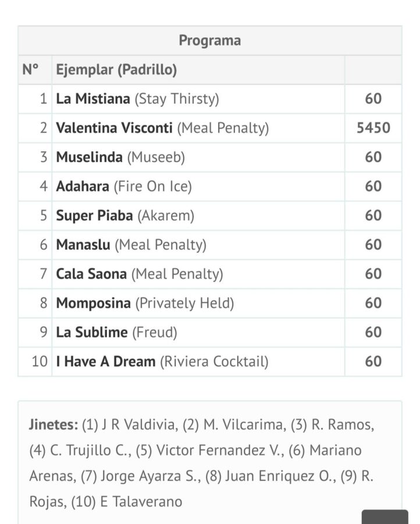Click the N° column header
This screenshot has width=420, height=524.
coord(30,70)
